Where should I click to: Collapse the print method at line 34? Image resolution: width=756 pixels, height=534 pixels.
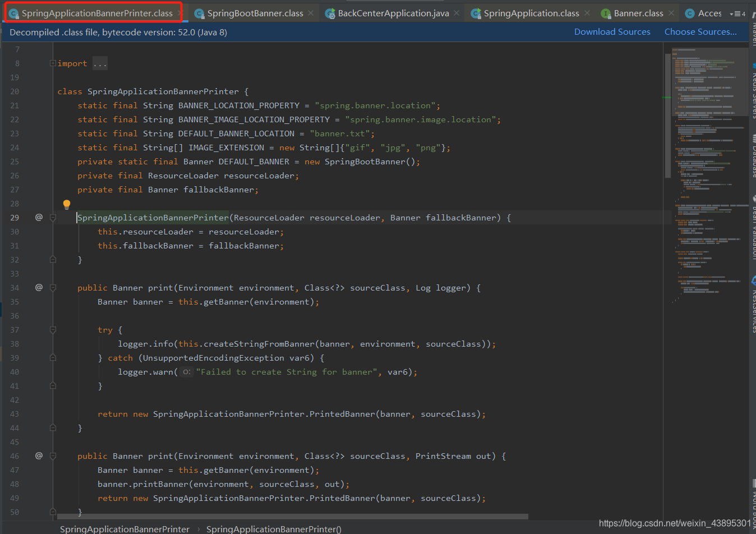point(53,288)
